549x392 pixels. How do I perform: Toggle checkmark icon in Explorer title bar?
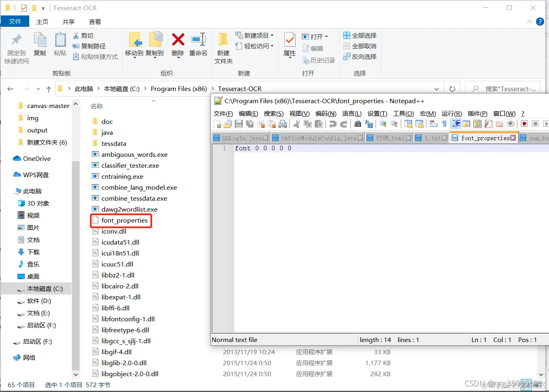[24, 8]
